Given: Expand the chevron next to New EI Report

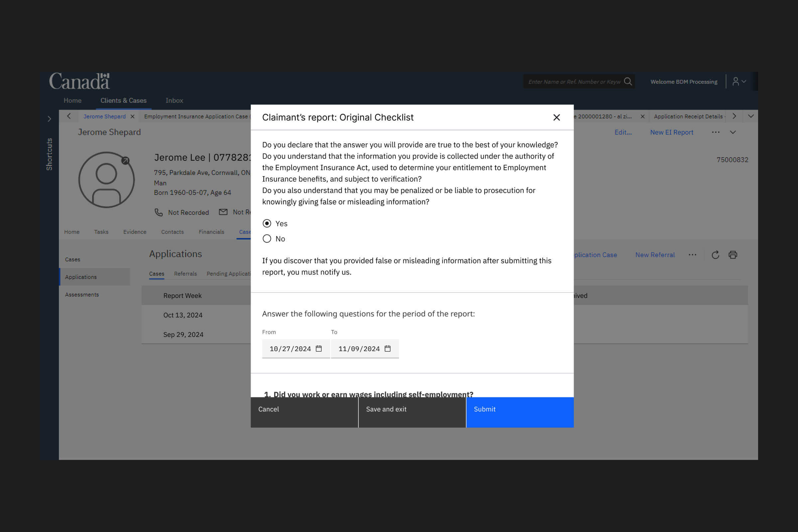Looking at the screenshot, I should point(733,132).
